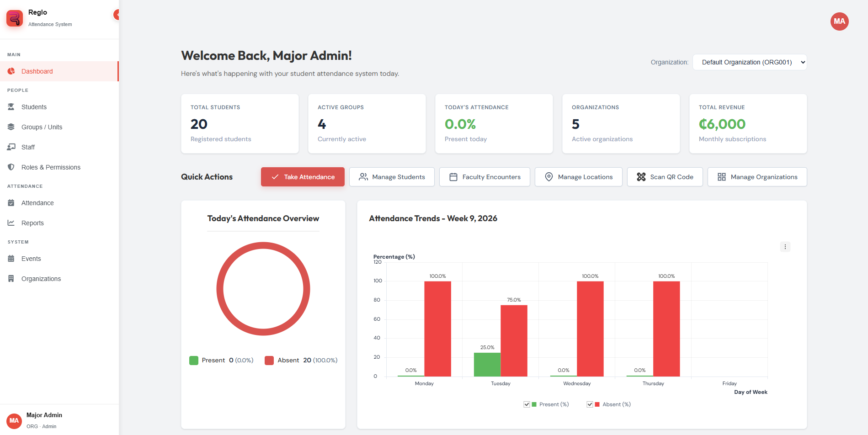
Task: Go to Students page
Action: (x=59, y=107)
